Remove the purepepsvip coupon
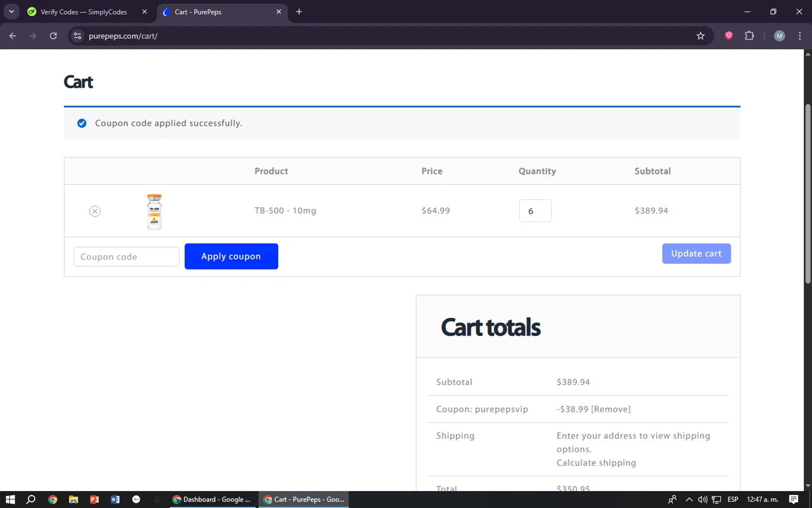Viewport: 812px width, 508px height. (611, 409)
